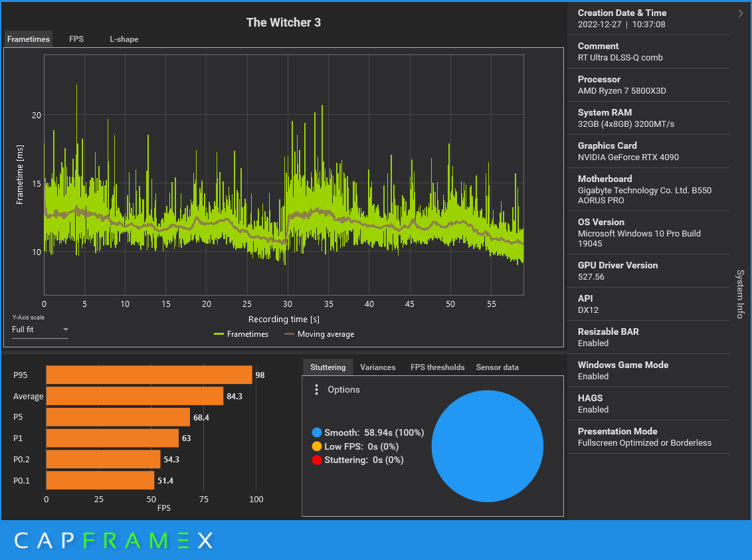Click the Presentation Mode value text
Screen dimensions: 752x560
tap(644, 443)
